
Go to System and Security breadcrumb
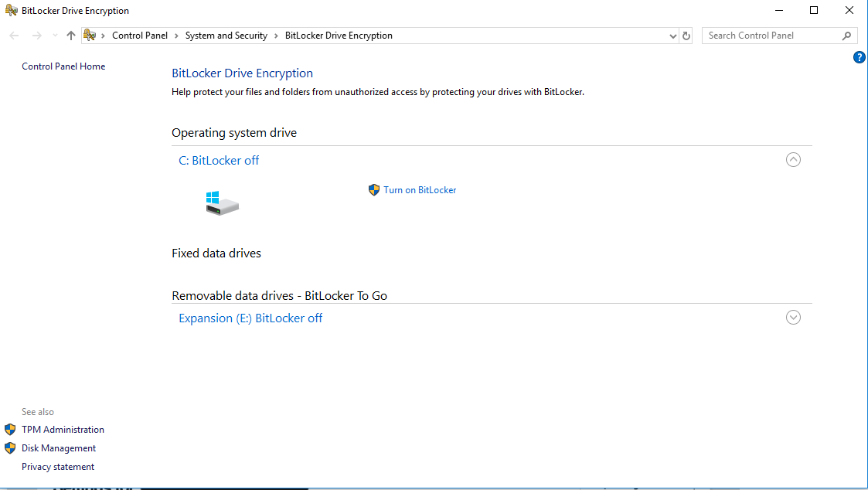(226, 36)
